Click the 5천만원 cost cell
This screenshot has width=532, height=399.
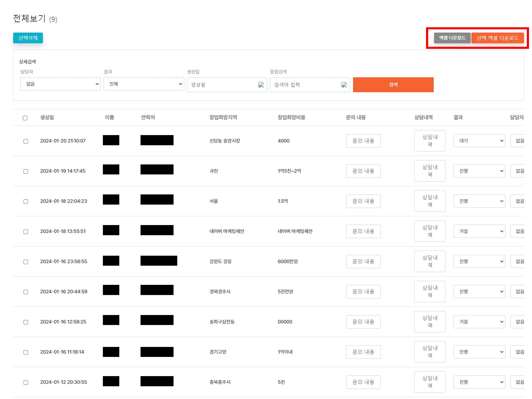[x=285, y=291]
